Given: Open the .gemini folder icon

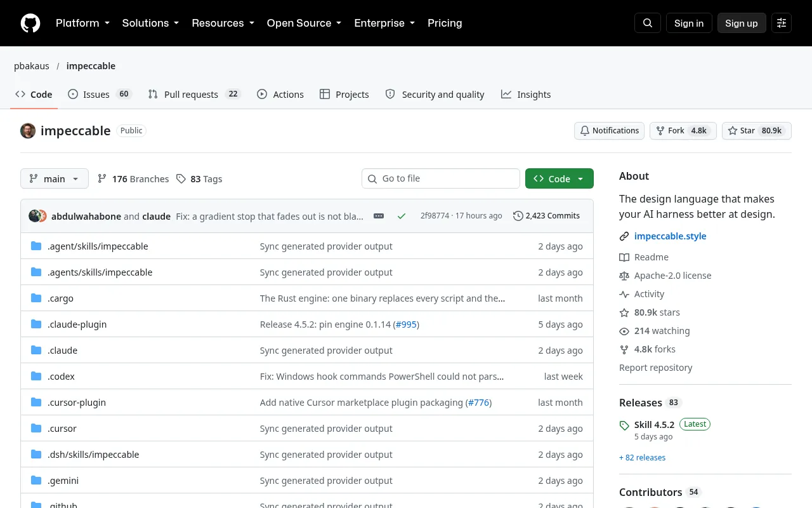Looking at the screenshot, I should 36,481.
